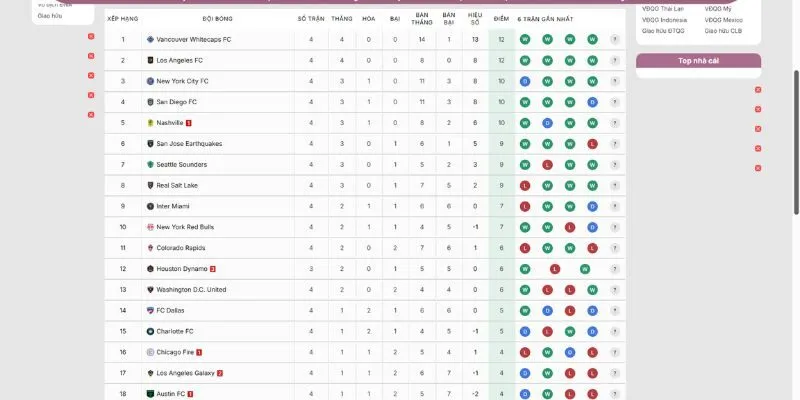Click the question mark in Real Salt Lake's row
Screen dimensions: 800x400
614,185
